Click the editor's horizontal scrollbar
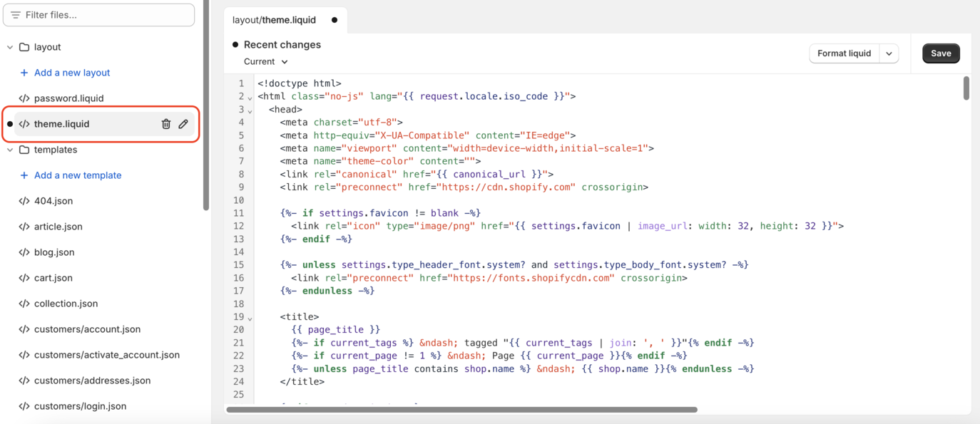Viewport: 980px width, 424px height. (461, 410)
